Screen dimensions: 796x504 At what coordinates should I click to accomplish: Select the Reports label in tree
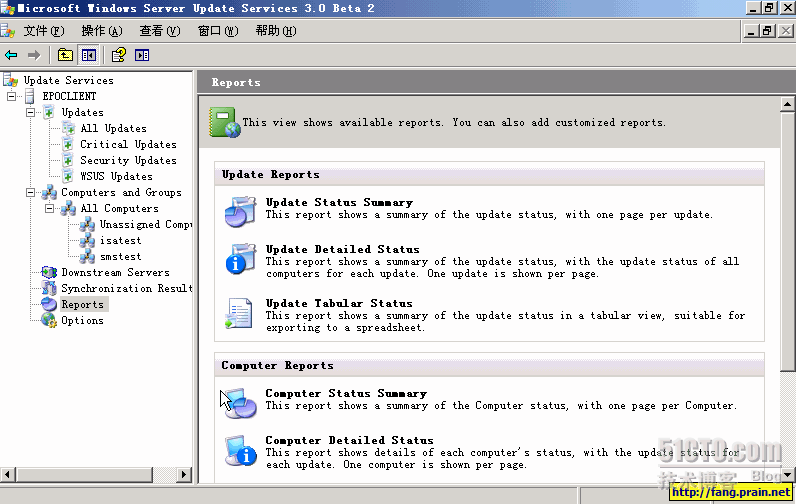pos(83,305)
